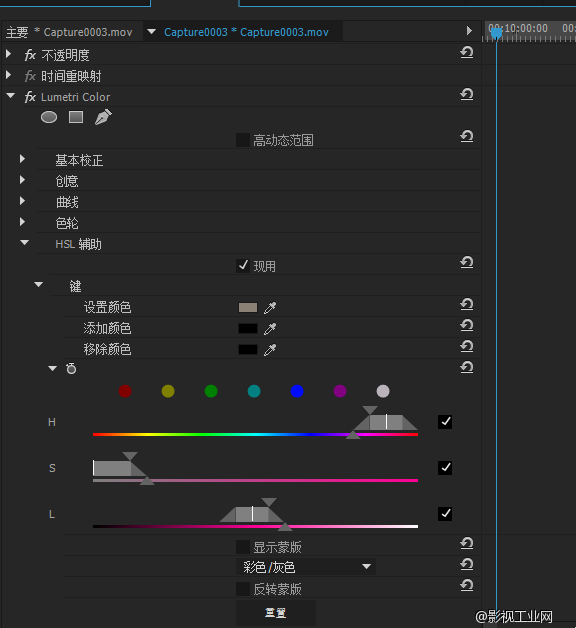Image resolution: width=576 pixels, height=628 pixels.
Task: Expand 色轮 section
Action: [x=22, y=222]
